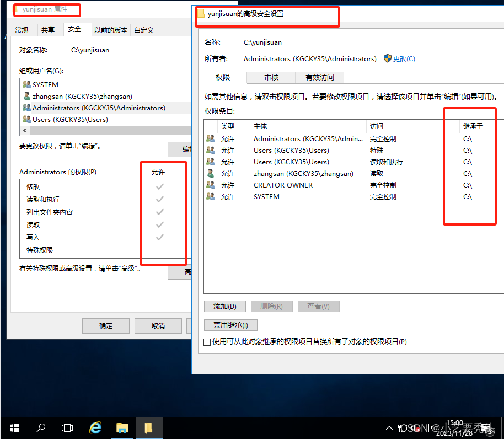Select Users 读取和执行 permission entry icon
504x439 pixels.
pos(211,162)
